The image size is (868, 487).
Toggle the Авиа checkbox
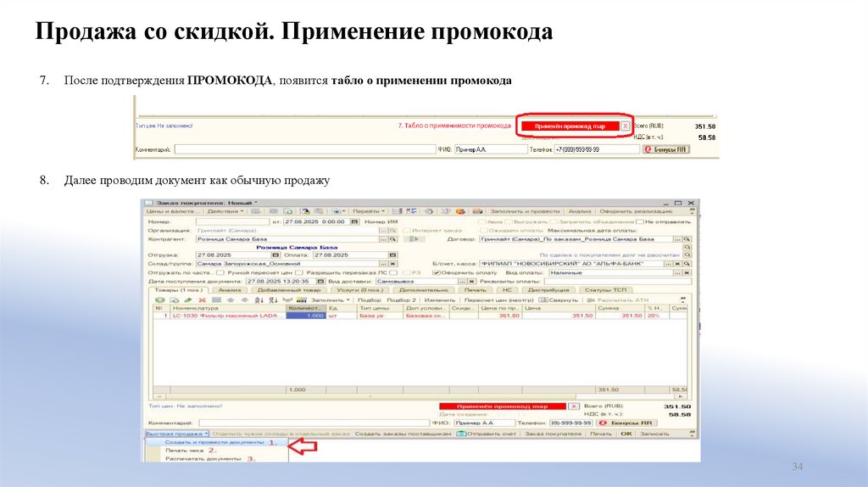pos(481,221)
